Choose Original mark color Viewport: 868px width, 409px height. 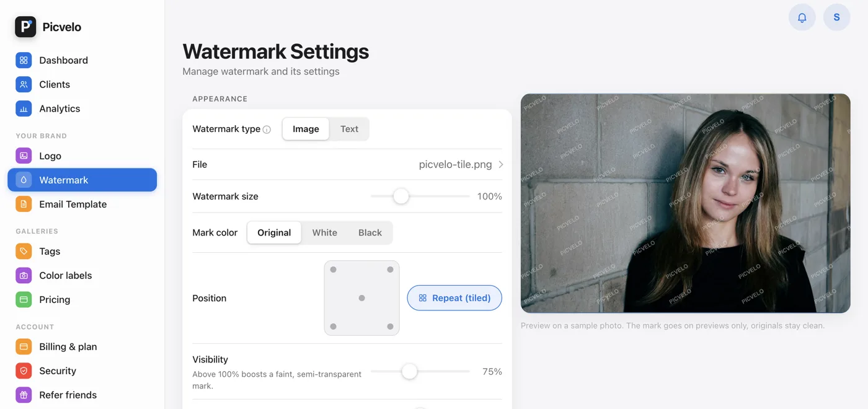tap(274, 232)
